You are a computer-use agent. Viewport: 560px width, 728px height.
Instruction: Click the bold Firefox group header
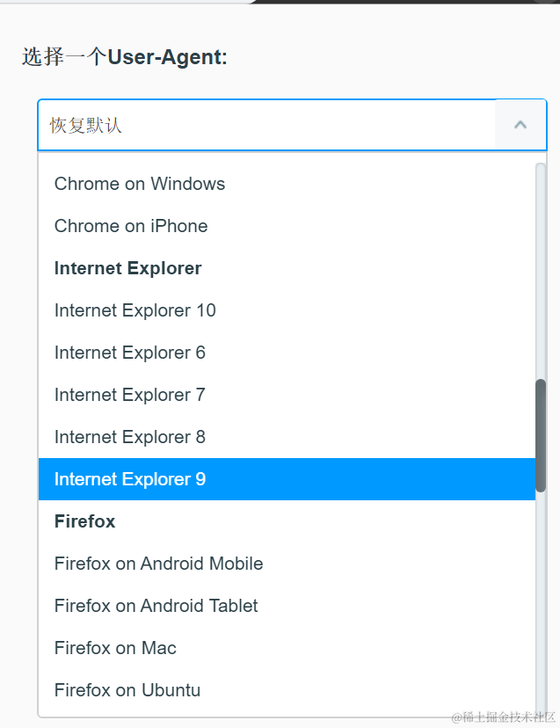pos(84,521)
